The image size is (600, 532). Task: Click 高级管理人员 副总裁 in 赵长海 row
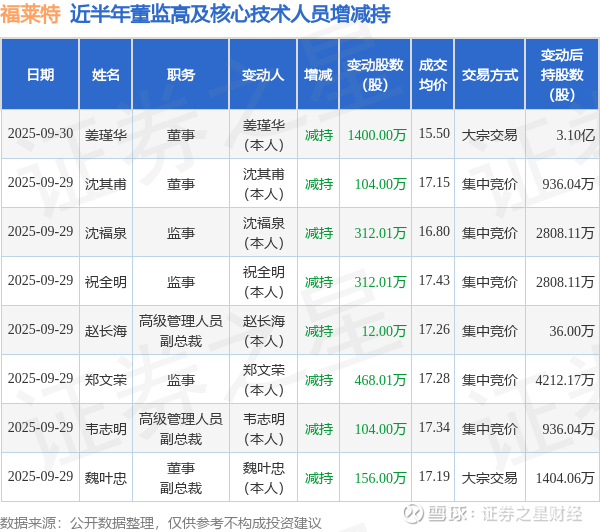click(181, 331)
